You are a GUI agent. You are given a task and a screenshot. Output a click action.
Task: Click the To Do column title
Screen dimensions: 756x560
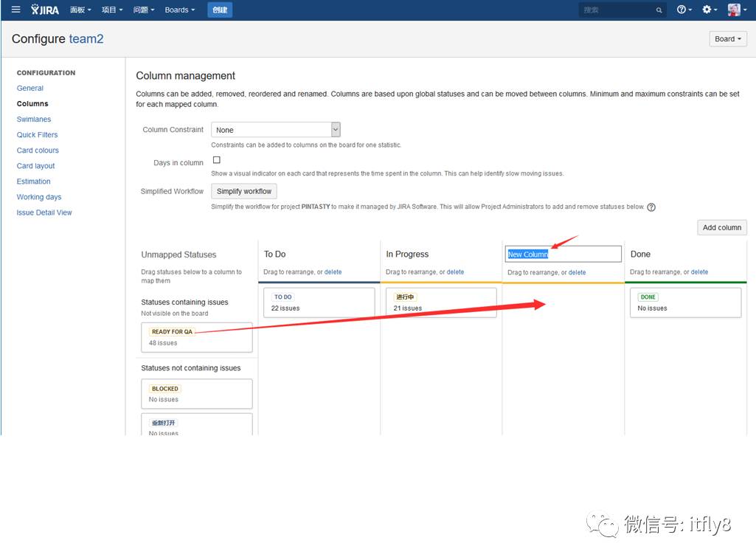coord(275,255)
